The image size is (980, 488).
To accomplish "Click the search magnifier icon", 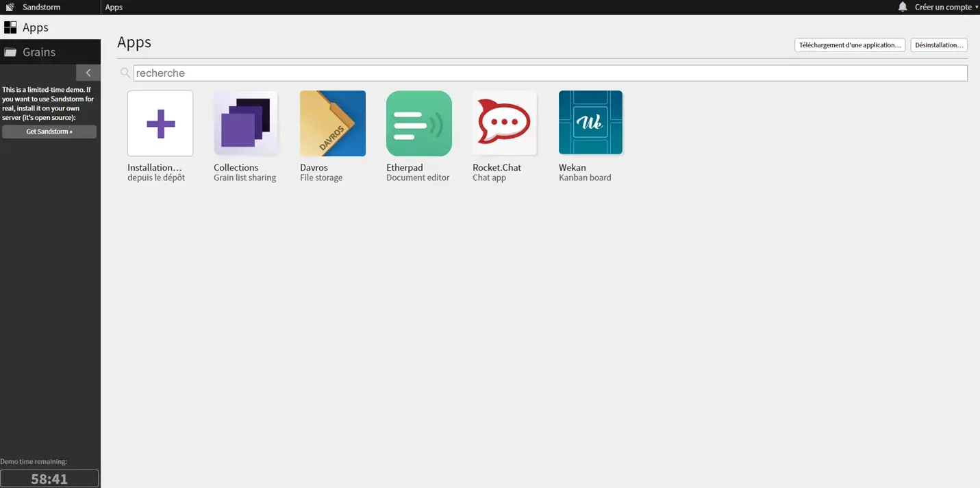I will (x=125, y=73).
